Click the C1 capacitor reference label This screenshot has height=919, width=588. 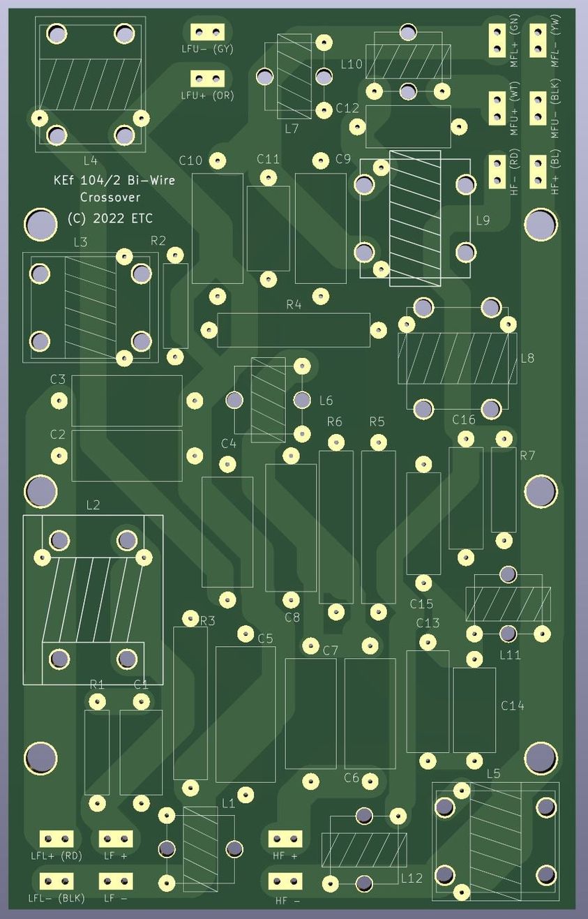click(141, 685)
